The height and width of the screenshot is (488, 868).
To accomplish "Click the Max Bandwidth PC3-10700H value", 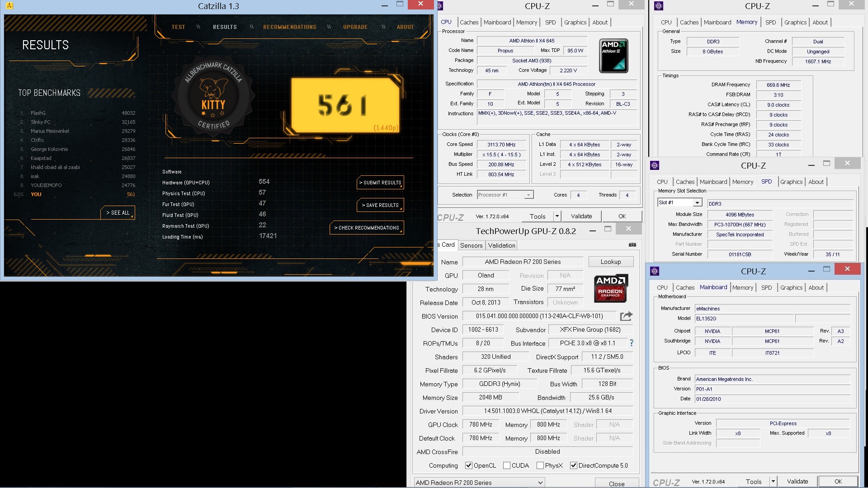I will (740, 225).
